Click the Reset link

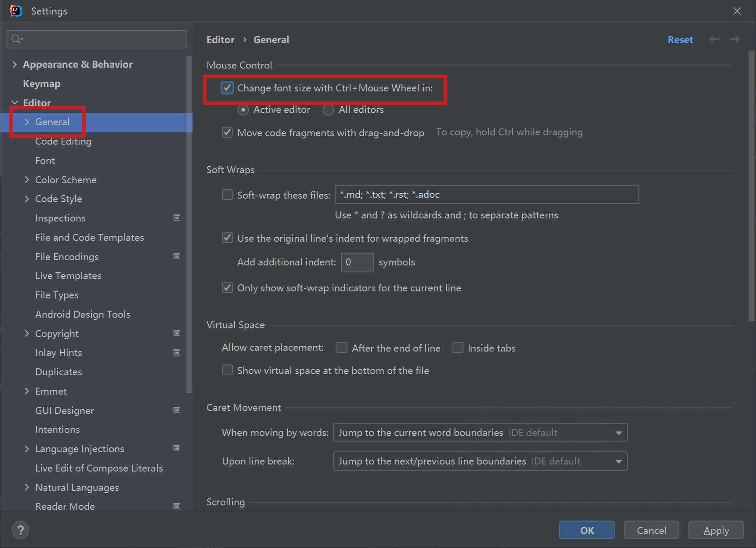click(680, 40)
